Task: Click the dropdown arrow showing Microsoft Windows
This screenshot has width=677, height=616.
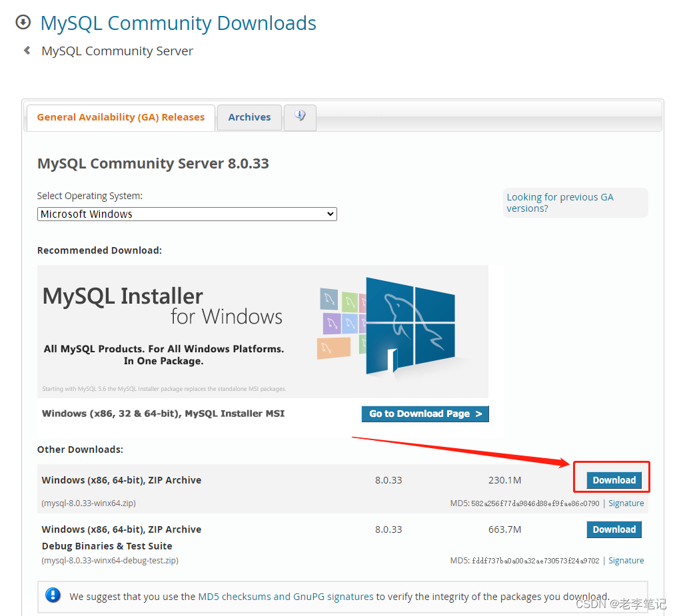Action: click(x=330, y=214)
